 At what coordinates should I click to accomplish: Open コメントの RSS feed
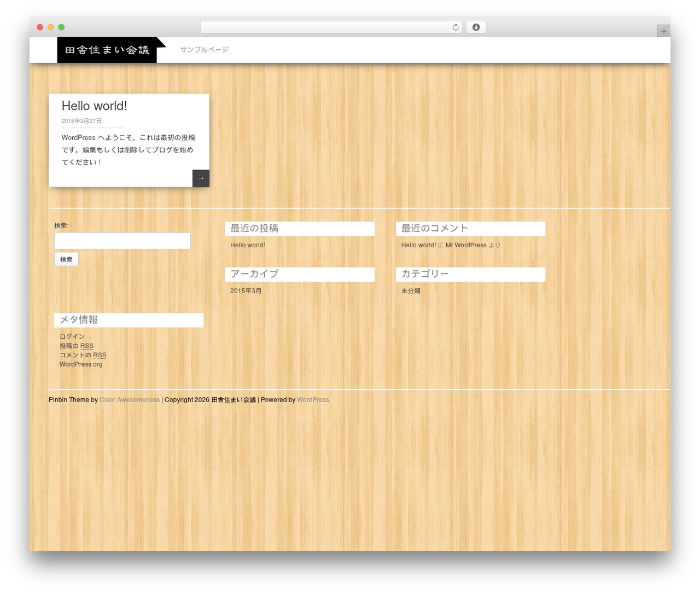pyautogui.click(x=83, y=355)
